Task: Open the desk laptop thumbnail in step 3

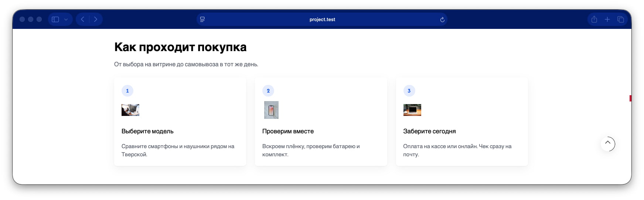Action: [x=412, y=110]
